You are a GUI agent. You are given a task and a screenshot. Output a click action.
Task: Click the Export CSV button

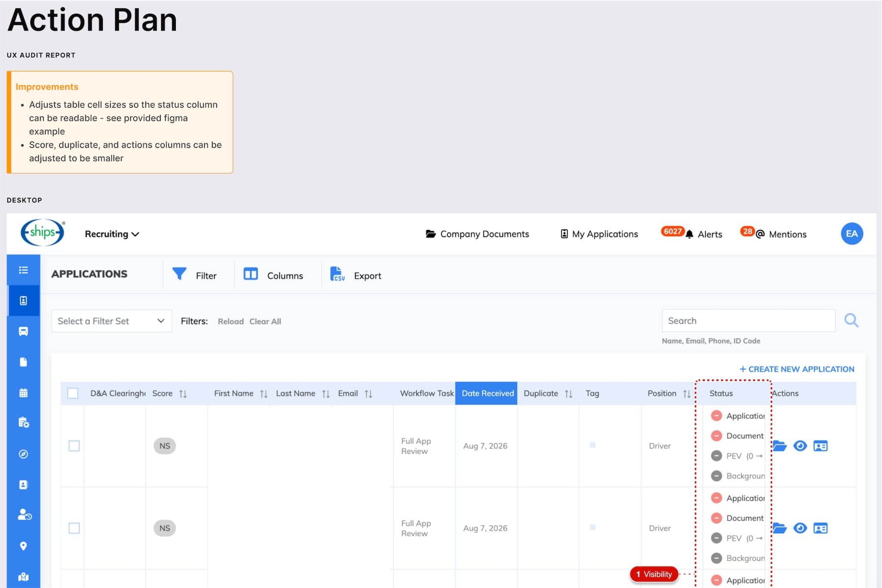click(356, 275)
